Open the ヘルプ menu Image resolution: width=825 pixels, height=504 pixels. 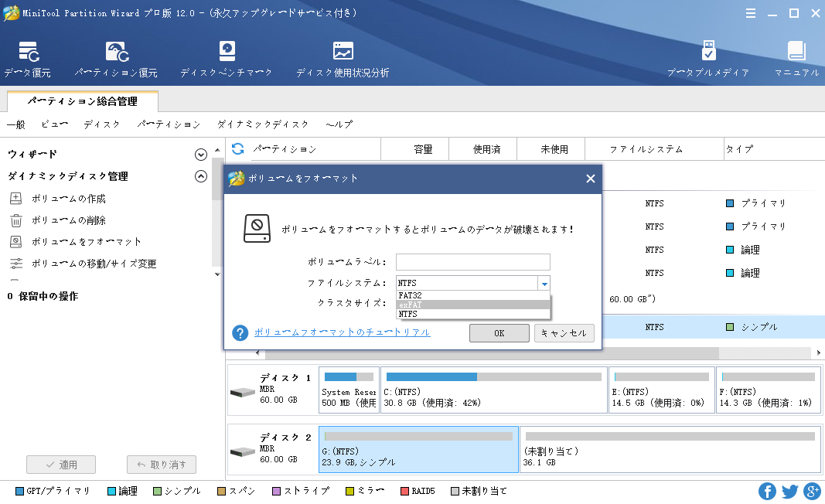(x=339, y=124)
